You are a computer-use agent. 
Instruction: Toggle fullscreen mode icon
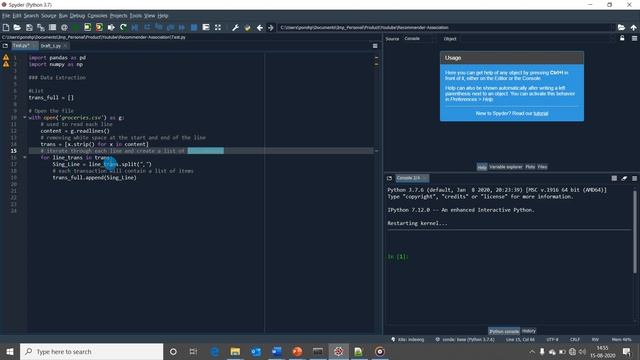click(x=218, y=27)
